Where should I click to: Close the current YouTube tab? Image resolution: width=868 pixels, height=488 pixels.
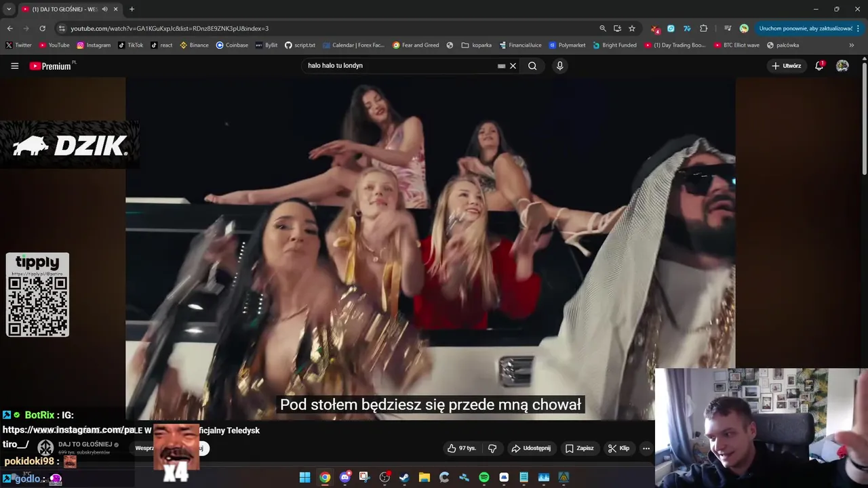tap(116, 9)
